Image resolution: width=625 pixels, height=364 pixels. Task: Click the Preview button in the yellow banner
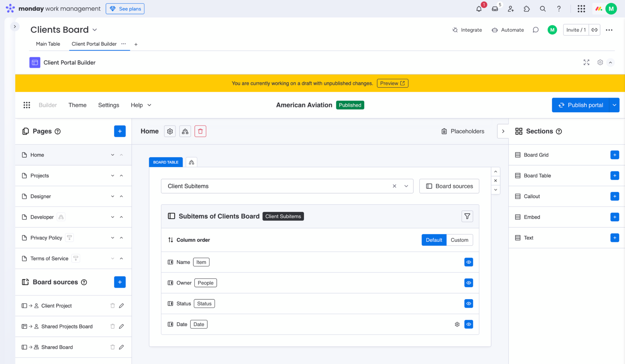coord(392,83)
